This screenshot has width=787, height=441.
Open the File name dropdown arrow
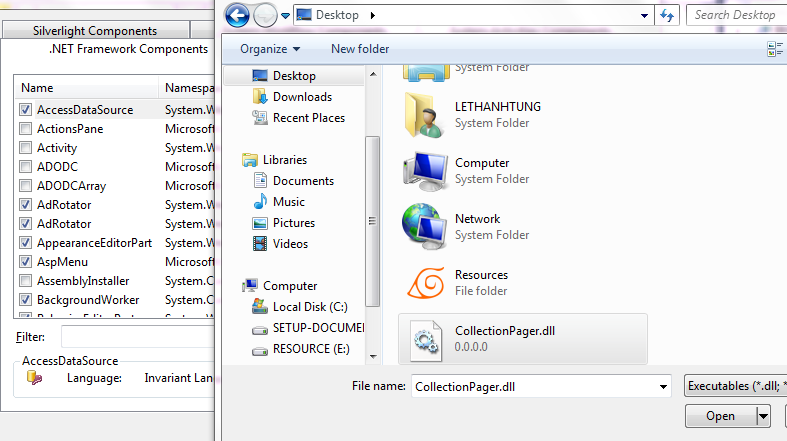click(x=663, y=386)
